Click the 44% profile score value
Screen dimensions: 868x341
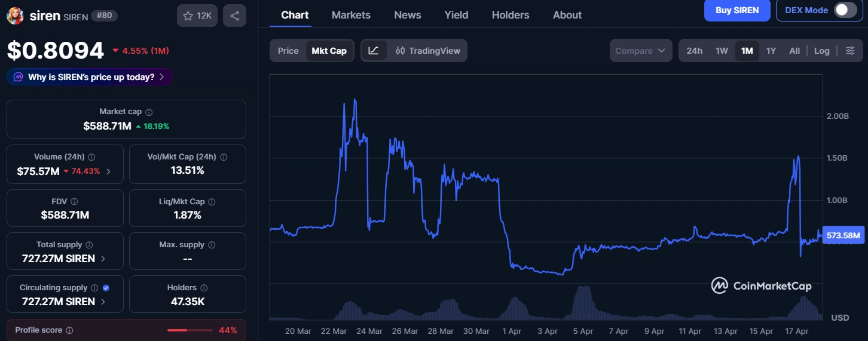coord(228,330)
